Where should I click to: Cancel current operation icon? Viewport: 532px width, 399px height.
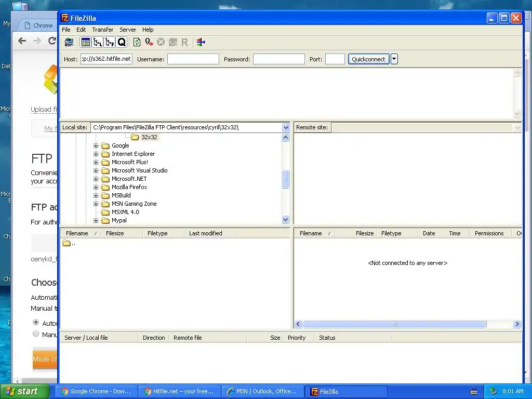(161, 42)
